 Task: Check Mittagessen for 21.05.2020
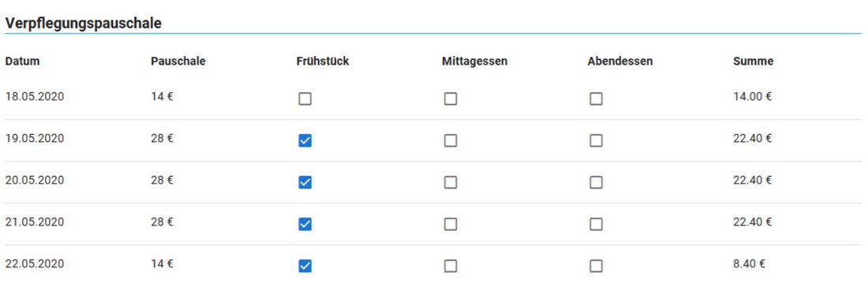451,224
